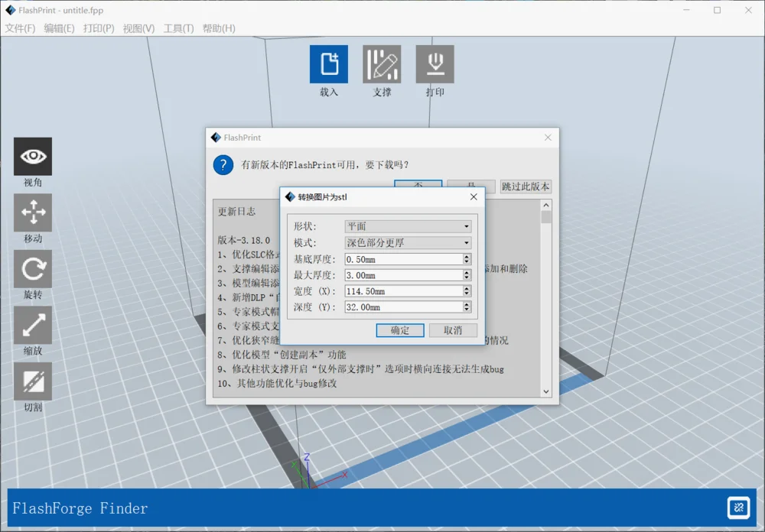Click the printer connection icon in status bar

tap(739, 508)
